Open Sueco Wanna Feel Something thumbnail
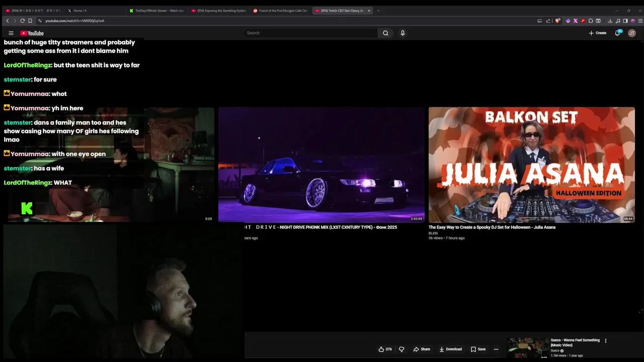This screenshot has height=362, width=644. click(528, 348)
